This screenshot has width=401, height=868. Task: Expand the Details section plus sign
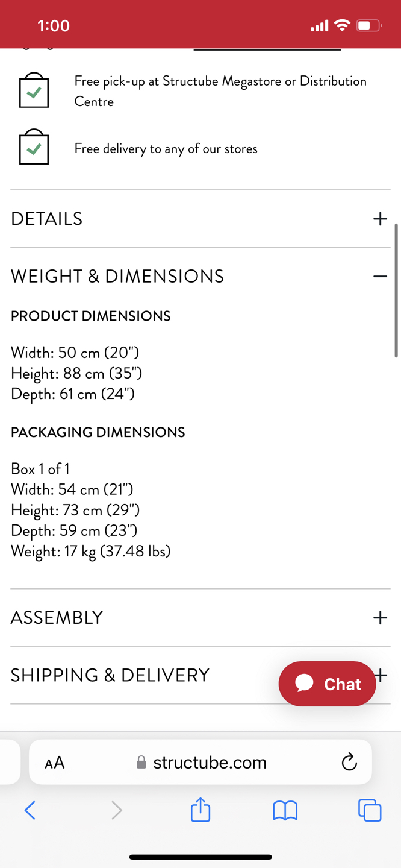point(380,218)
